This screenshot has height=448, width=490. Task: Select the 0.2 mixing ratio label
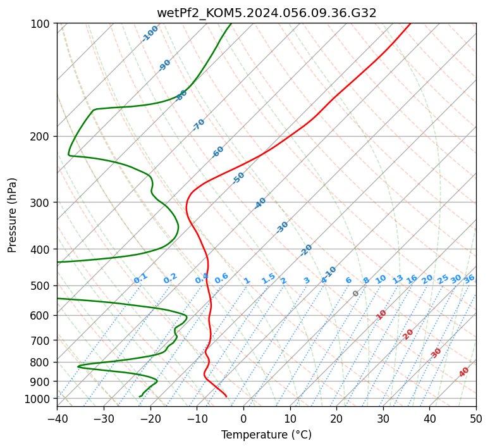170,278
